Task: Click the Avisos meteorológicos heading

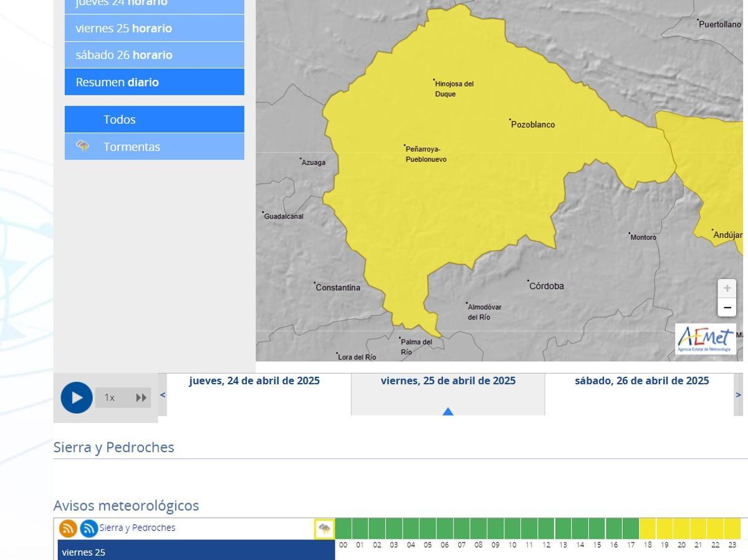Action: click(x=126, y=505)
